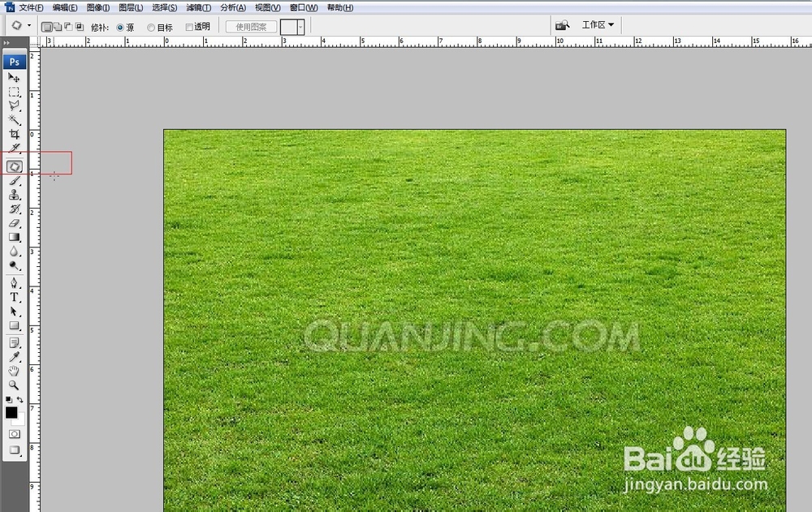Viewport: 812px width, 512px height.
Task: Reset default foreground and background colors
Action: 9,400
